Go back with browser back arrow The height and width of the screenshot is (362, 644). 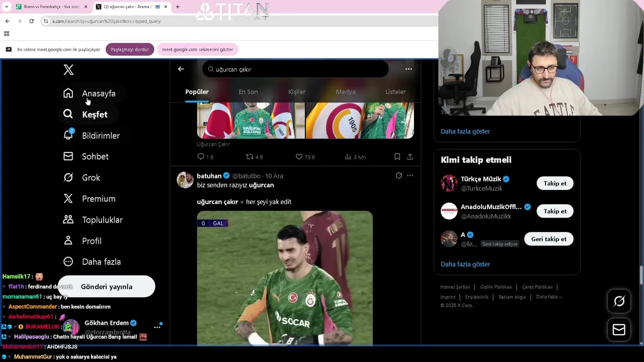tap(7, 21)
